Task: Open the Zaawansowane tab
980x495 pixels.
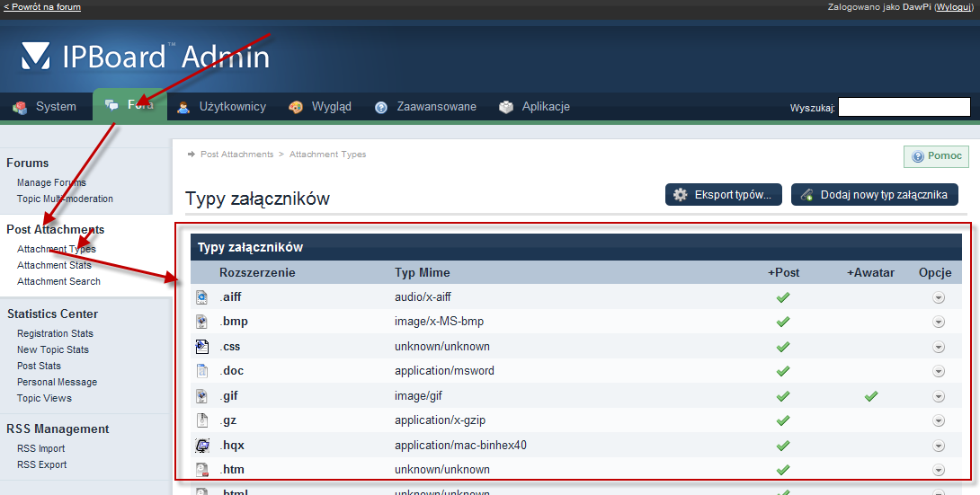Action: [x=425, y=107]
